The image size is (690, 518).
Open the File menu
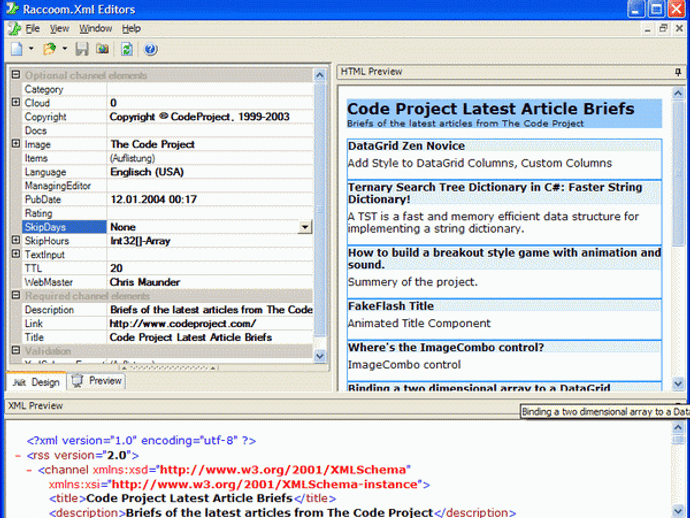click(33, 29)
